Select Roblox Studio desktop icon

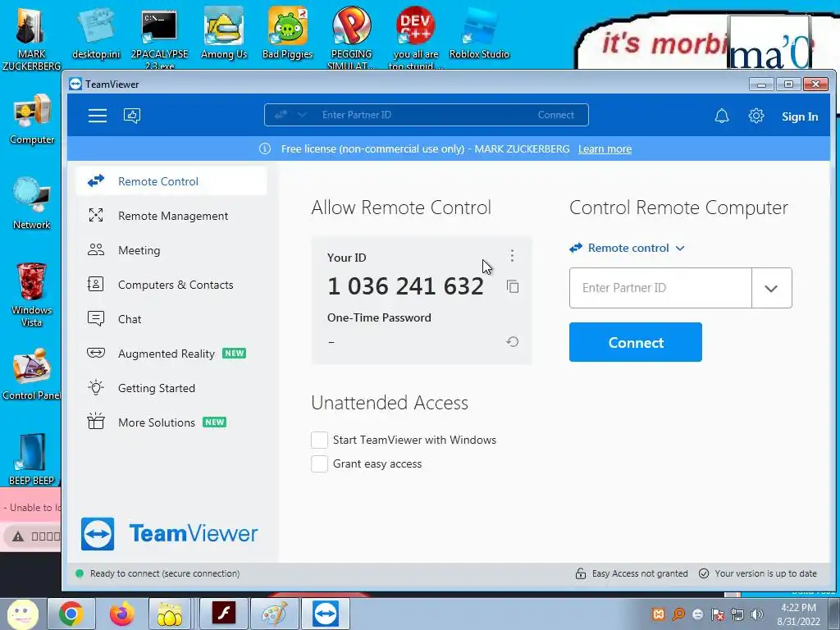tap(479, 34)
